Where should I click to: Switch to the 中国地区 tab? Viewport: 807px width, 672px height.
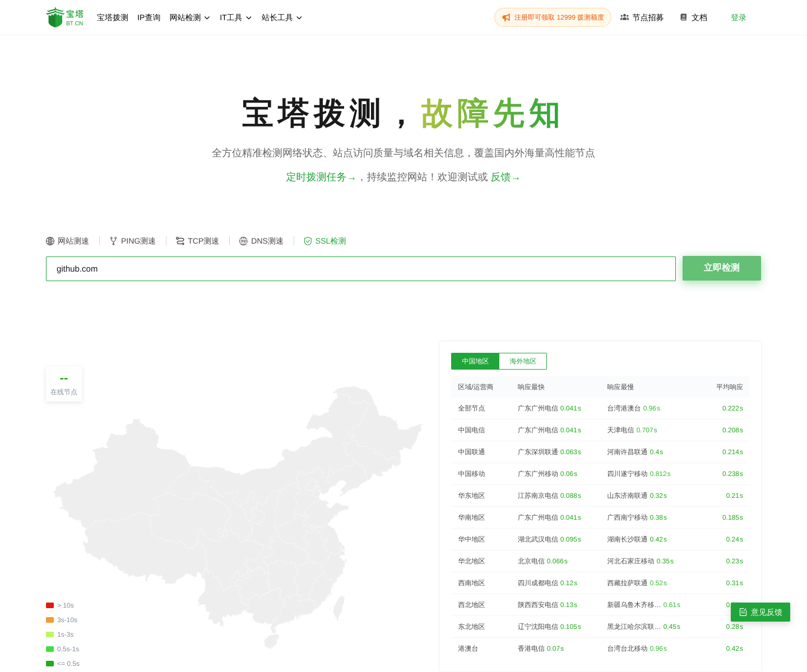point(475,361)
